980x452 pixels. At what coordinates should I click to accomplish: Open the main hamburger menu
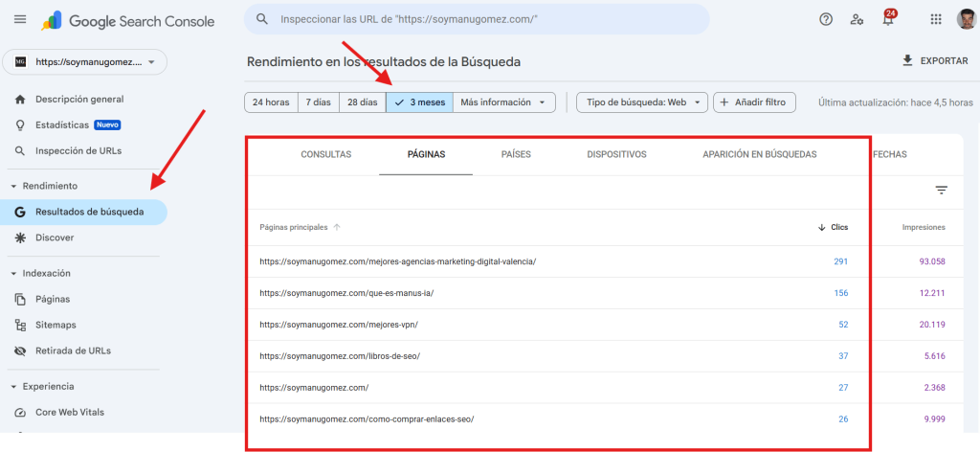(x=20, y=19)
